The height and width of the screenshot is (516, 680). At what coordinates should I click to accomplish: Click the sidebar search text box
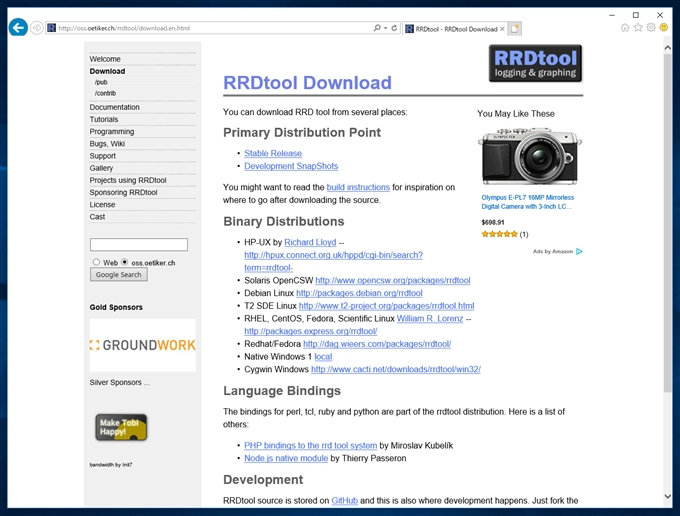tap(139, 245)
